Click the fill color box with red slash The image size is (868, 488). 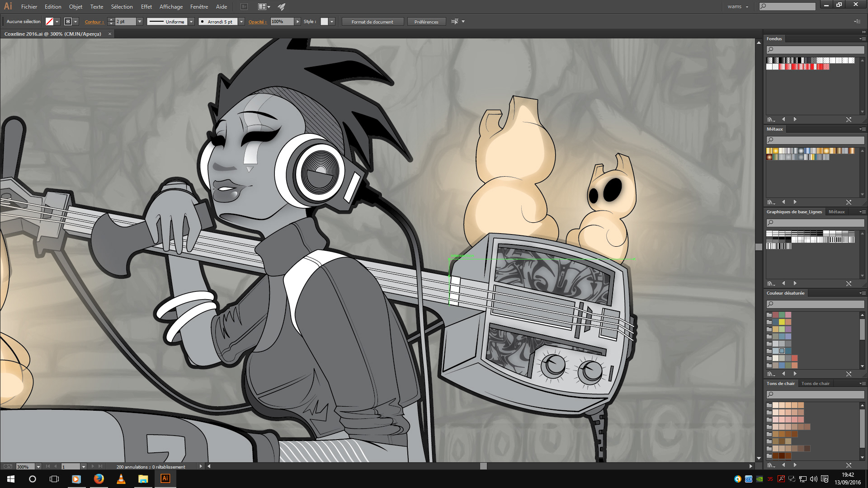click(50, 22)
